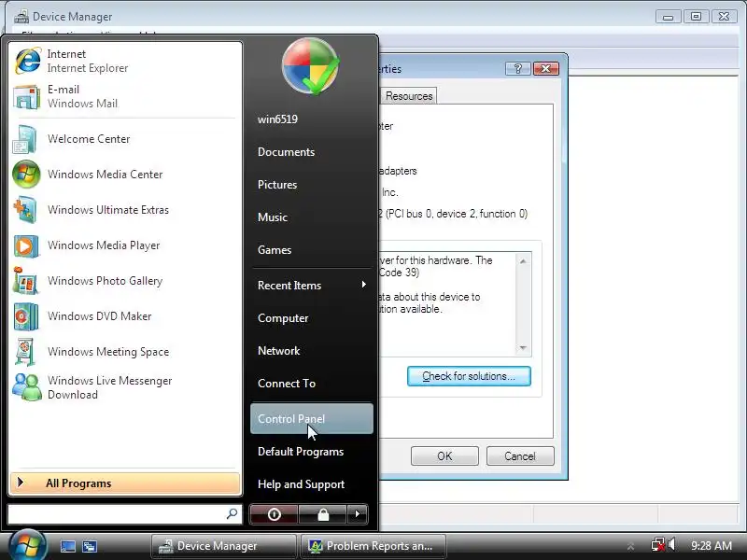Click the user account picture

coord(310,65)
